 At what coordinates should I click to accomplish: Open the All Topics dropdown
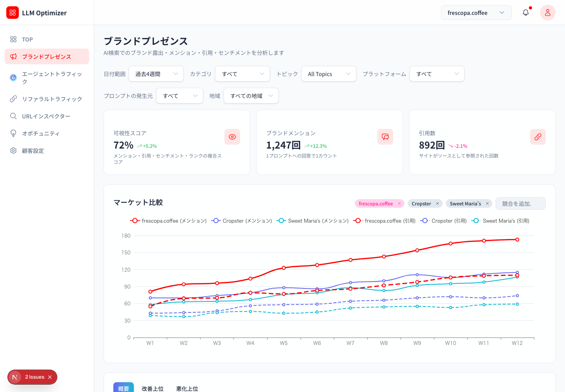pos(329,74)
